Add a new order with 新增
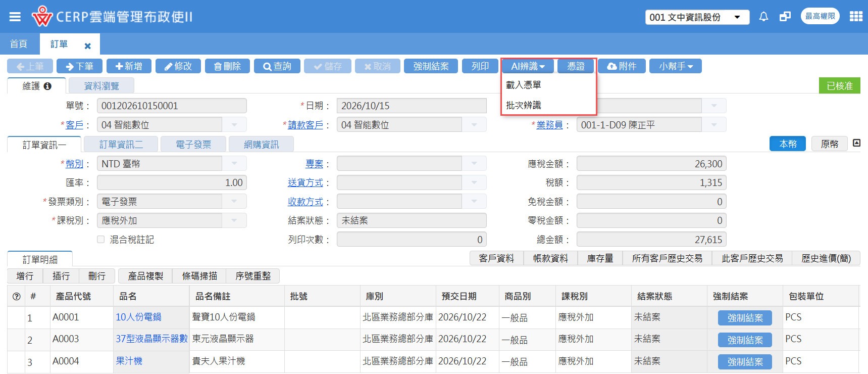The height and width of the screenshot is (374, 868). pos(129,66)
